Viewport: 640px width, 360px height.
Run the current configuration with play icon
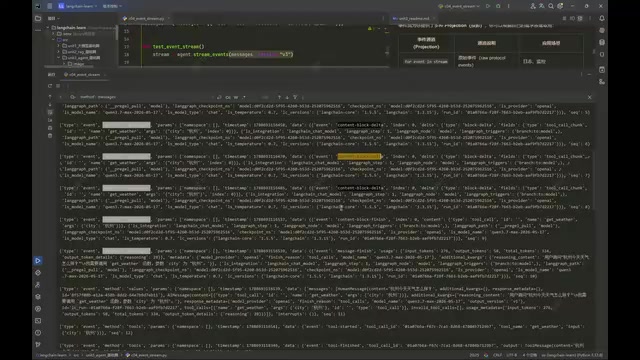(x=488, y=6)
